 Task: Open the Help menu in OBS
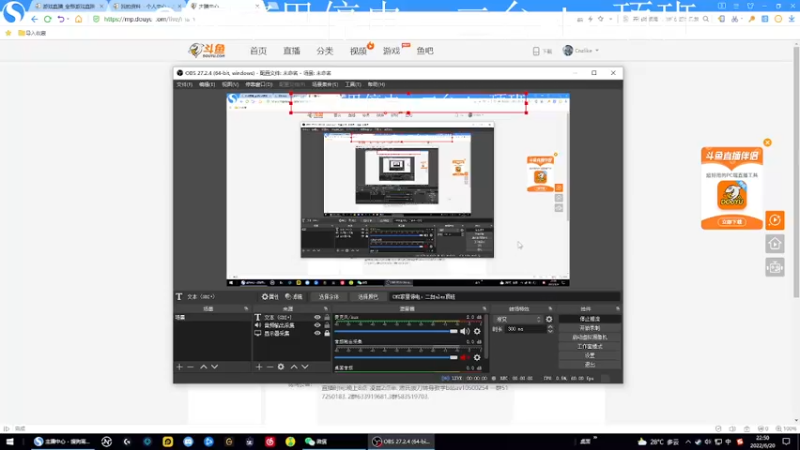pos(376,84)
